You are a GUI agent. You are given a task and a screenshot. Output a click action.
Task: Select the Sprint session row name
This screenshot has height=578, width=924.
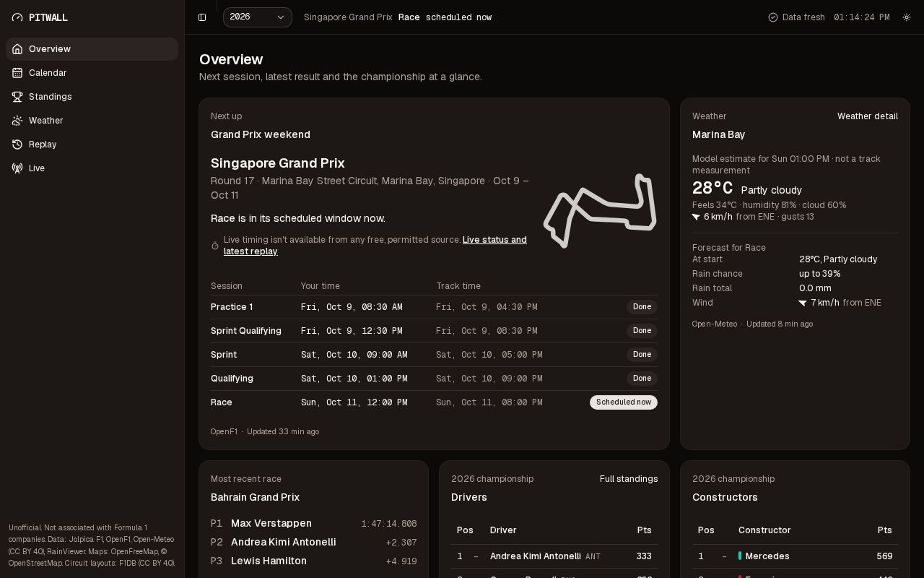(x=224, y=355)
